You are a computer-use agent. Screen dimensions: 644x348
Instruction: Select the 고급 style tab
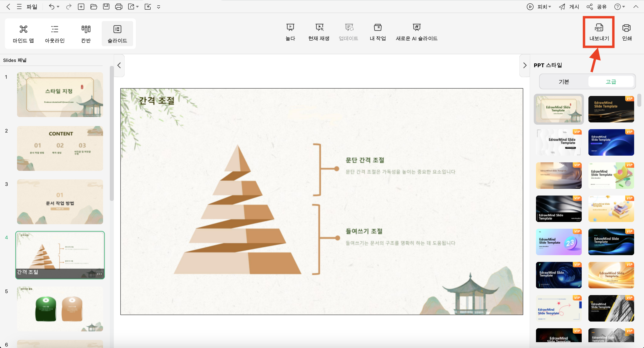pyautogui.click(x=611, y=82)
